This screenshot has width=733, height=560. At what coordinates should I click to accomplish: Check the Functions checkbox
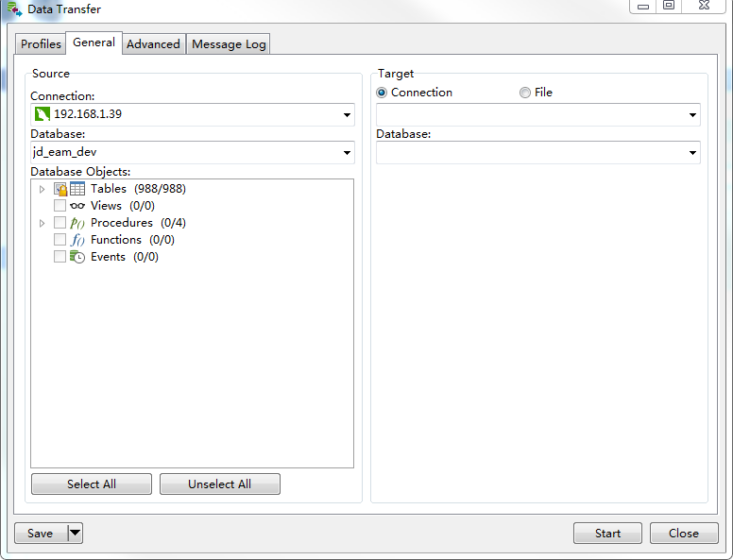(60, 239)
